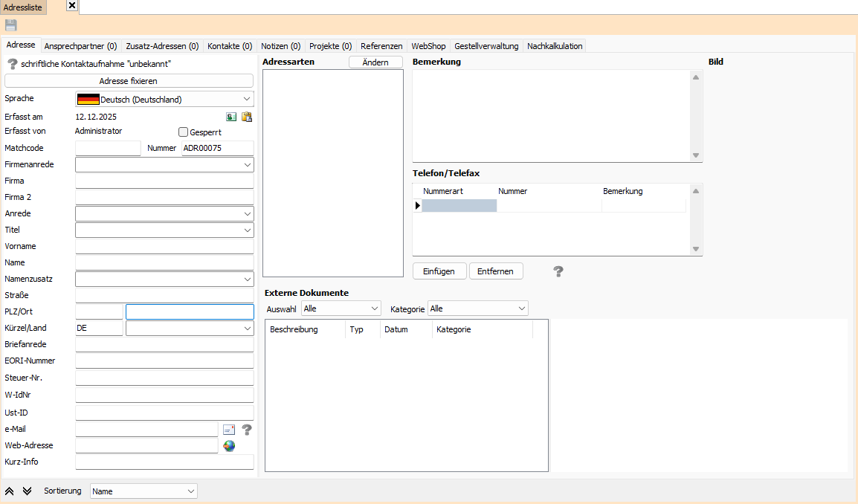Viewport: 858px width, 504px height.
Task: Switch to the Ansprechpartner (0) tab
Action: point(80,46)
